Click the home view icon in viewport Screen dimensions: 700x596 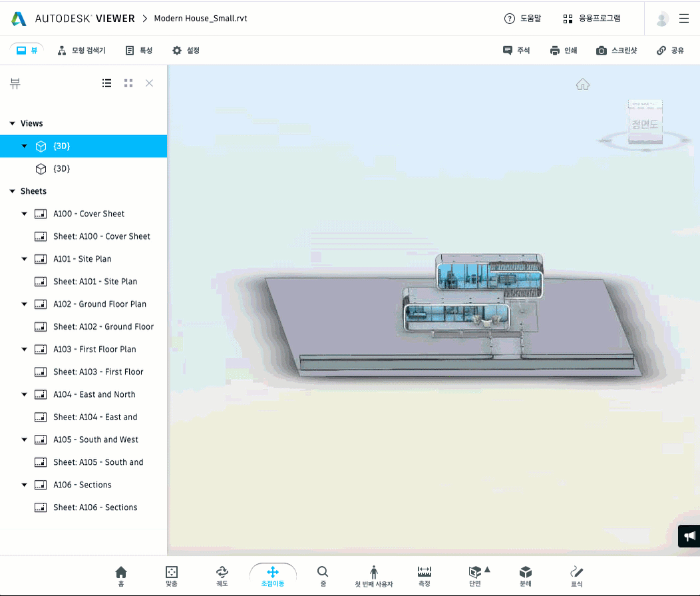point(583,84)
